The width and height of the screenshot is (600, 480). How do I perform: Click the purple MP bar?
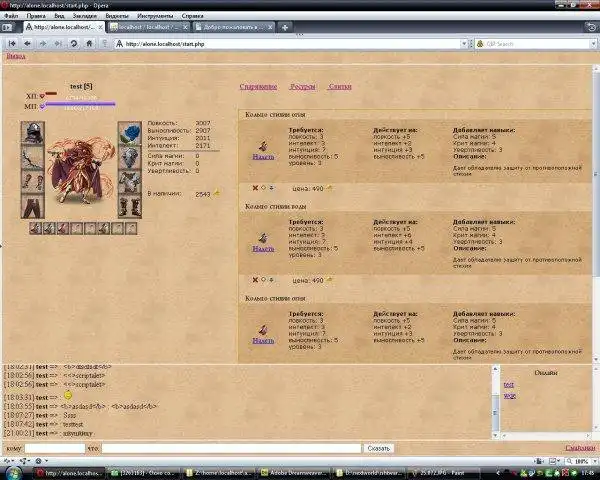(80, 103)
